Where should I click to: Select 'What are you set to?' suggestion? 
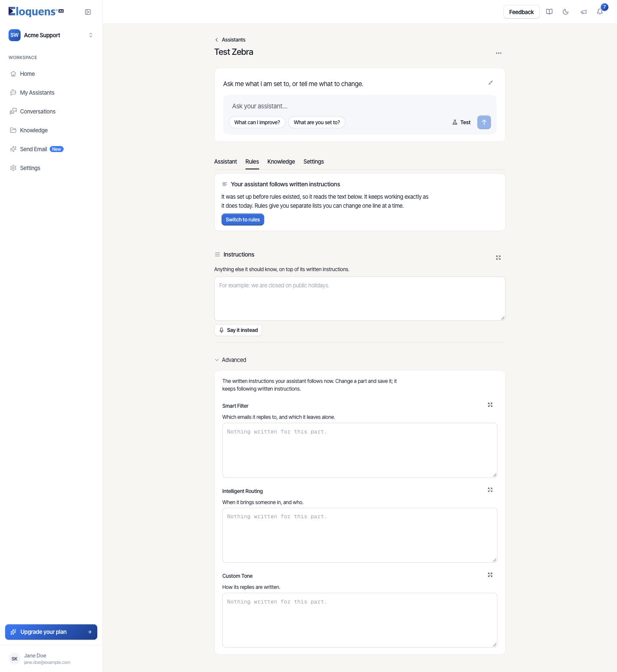(317, 122)
